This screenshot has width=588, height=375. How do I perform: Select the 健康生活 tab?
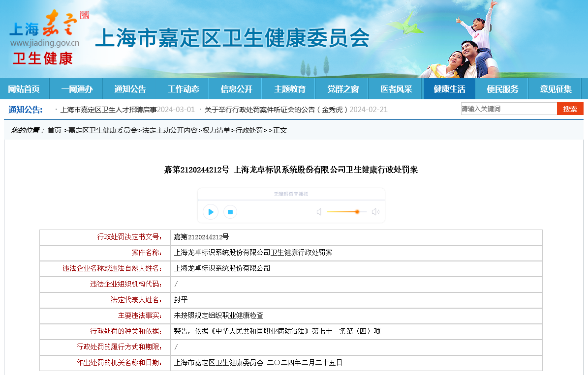pyautogui.click(x=449, y=89)
